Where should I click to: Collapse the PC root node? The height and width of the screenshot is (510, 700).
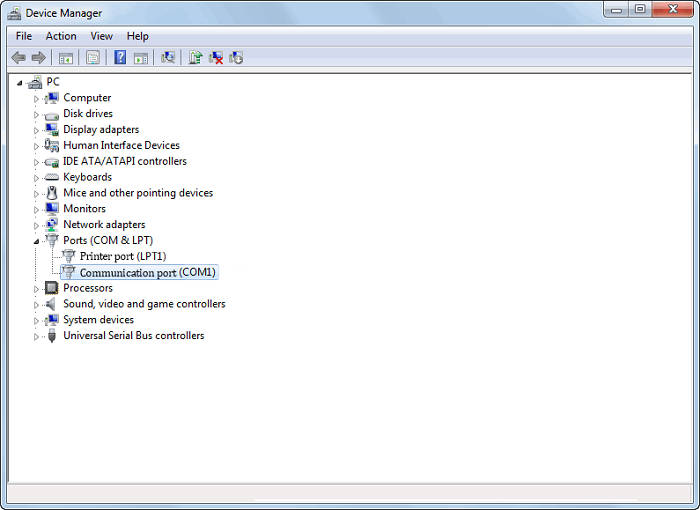(x=20, y=83)
